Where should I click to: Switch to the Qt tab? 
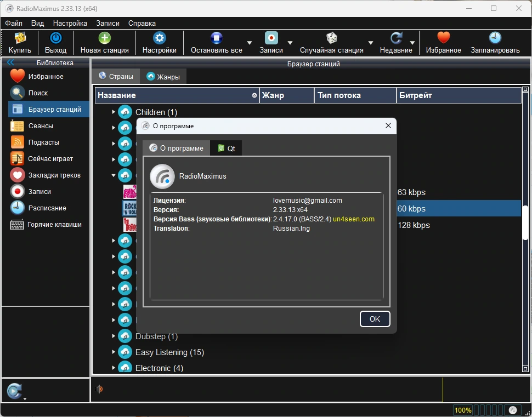tap(227, 148)
